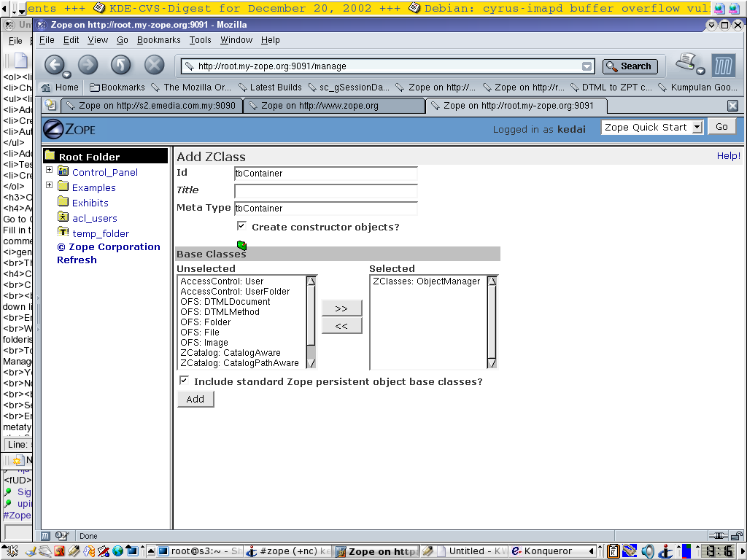Toggle Include standard Zope persistent base classes

pyautogui.click(x=184, y=381)
